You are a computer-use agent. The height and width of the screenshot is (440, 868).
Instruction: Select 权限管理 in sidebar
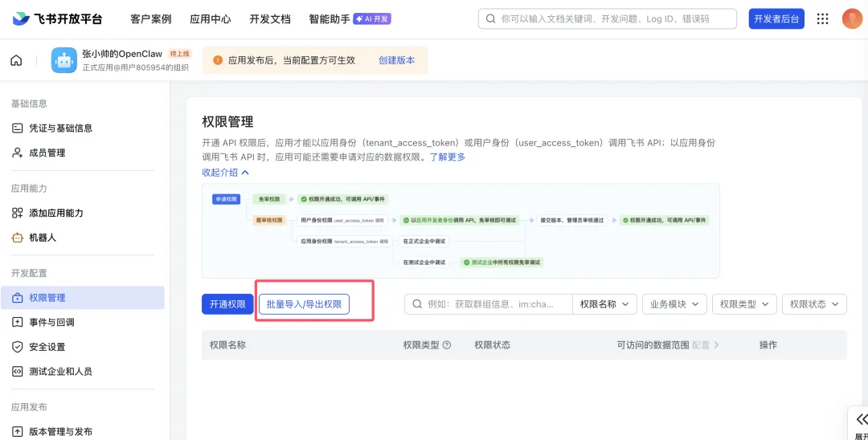83,298
